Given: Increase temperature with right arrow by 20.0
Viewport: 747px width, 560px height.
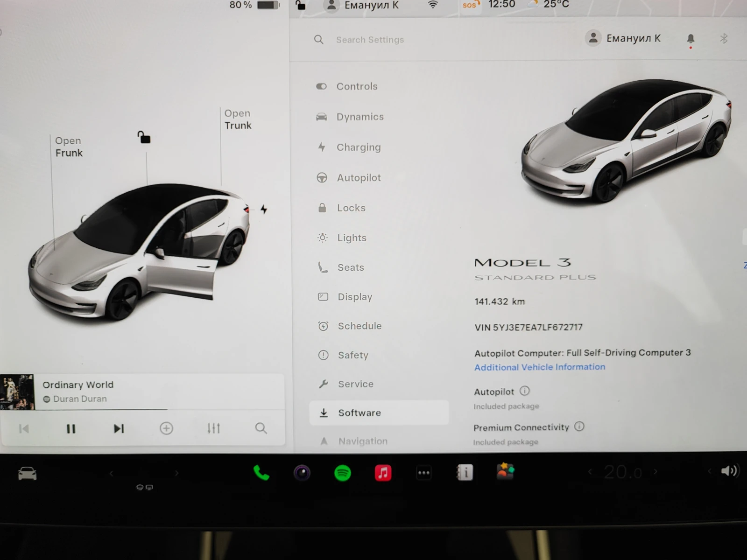Looking at the screenshot, I should (x=655, y=472).
